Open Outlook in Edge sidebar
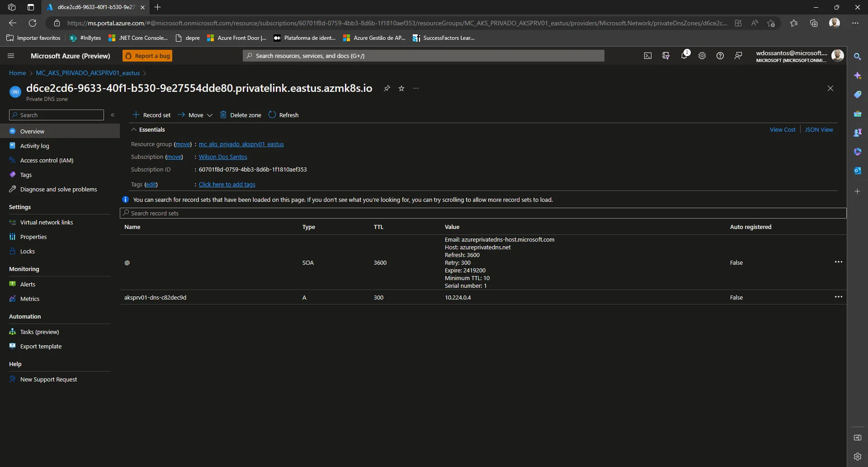 [x=857, y=171]
